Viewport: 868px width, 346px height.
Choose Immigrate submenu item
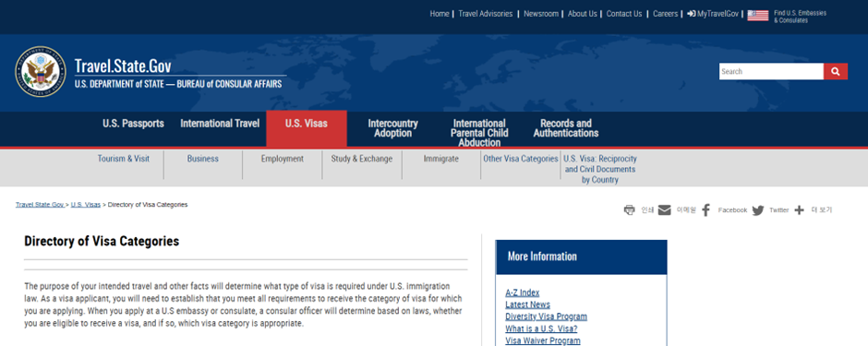pyautogui.click(x=441, y=159)
